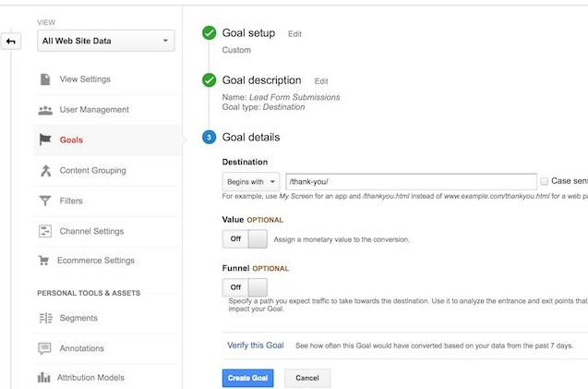Click the User Management people icon
This screenshot has height=389, width=588.
[x=44, y=110]
